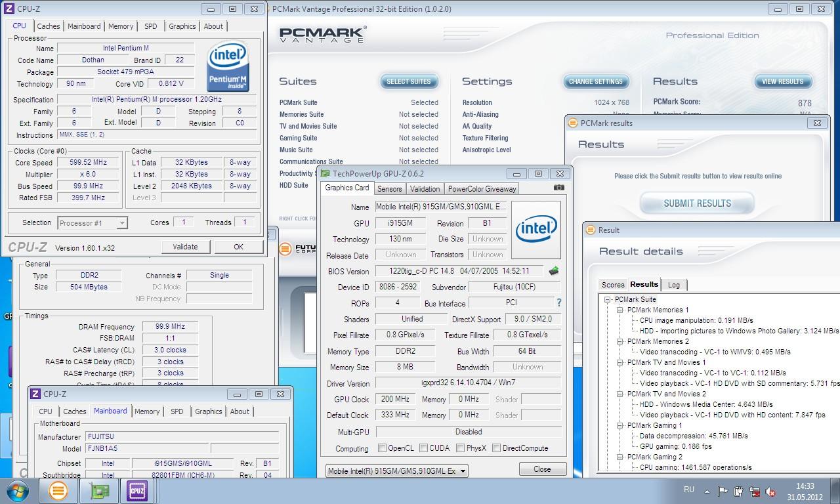Click the RU language indicator in the tray

(689, 490)
